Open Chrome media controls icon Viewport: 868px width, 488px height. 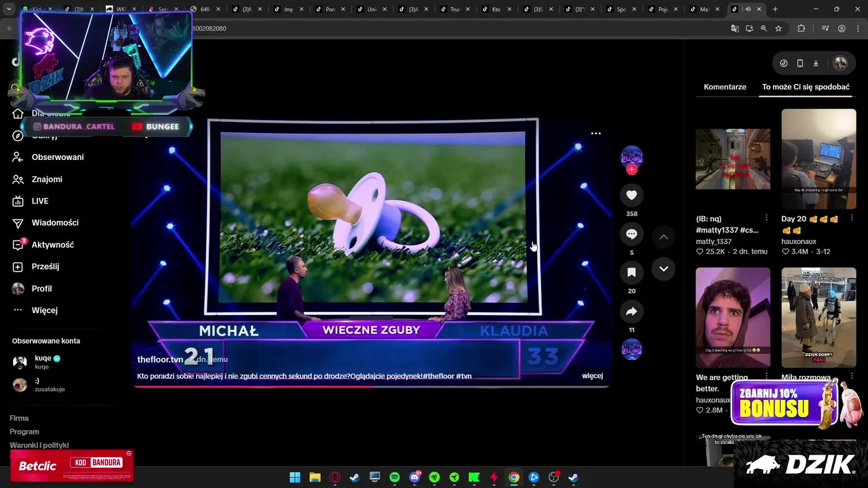coord(825,28)
